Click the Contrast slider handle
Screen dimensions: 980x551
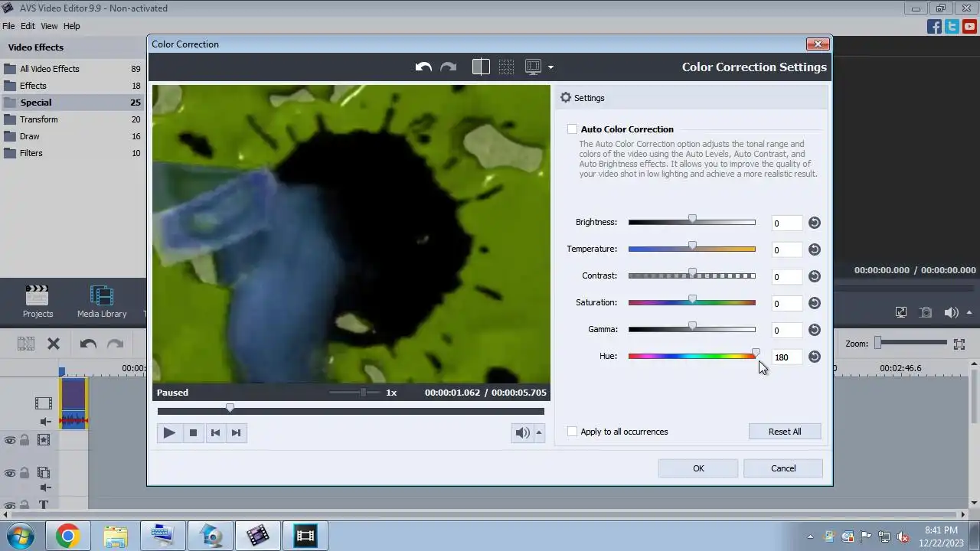pos(692,273)
